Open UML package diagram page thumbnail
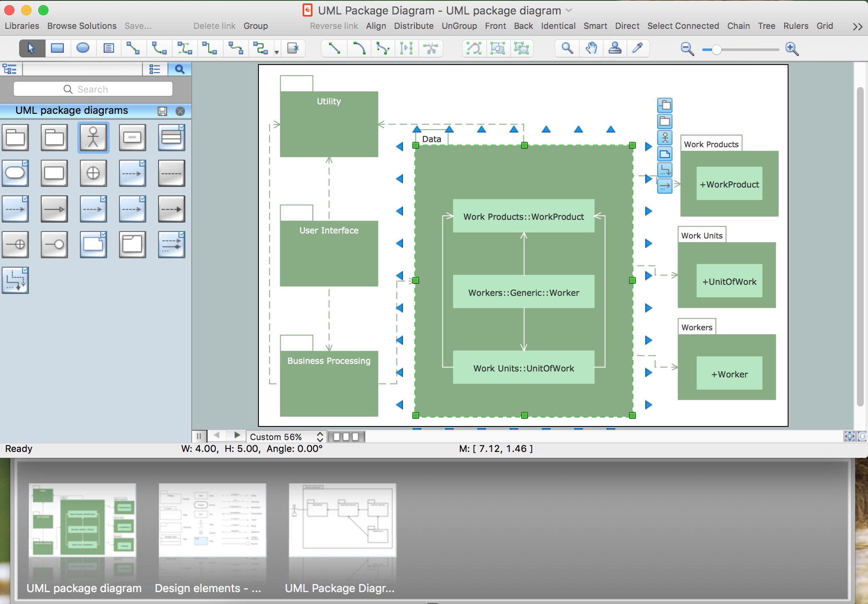 click(82, 520)
